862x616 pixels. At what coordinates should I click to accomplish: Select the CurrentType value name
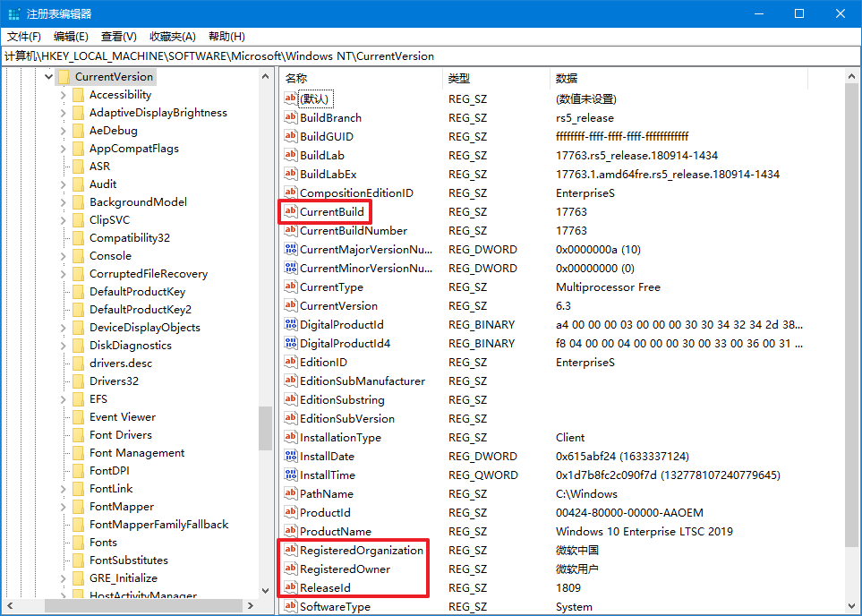[331, 287]
